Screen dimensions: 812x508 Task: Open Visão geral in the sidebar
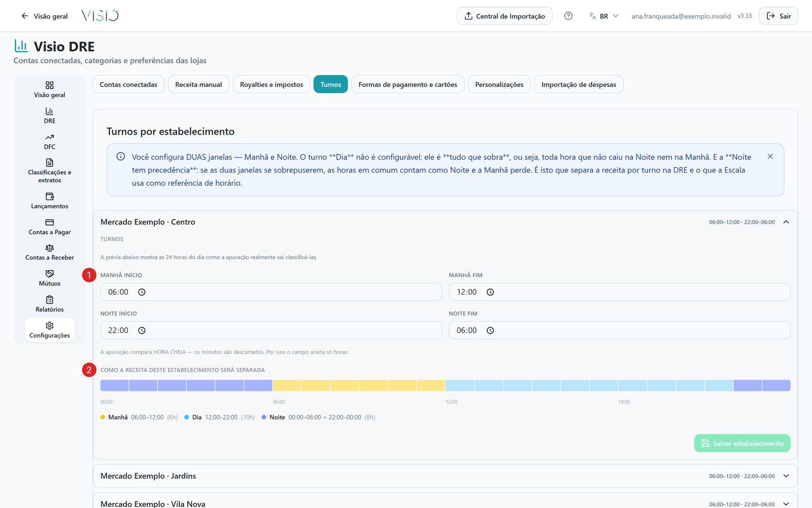[50, 89]
